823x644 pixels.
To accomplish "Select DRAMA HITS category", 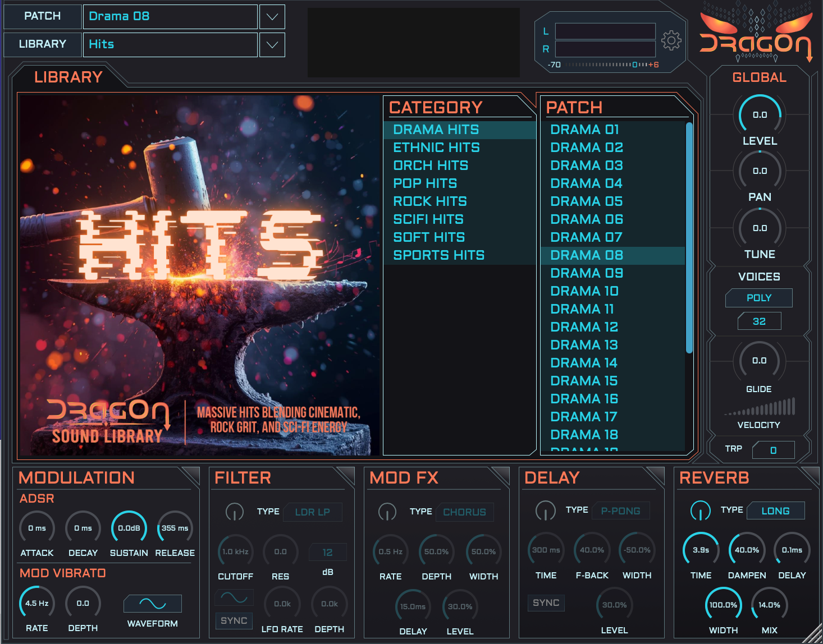I will coord(459,130).
